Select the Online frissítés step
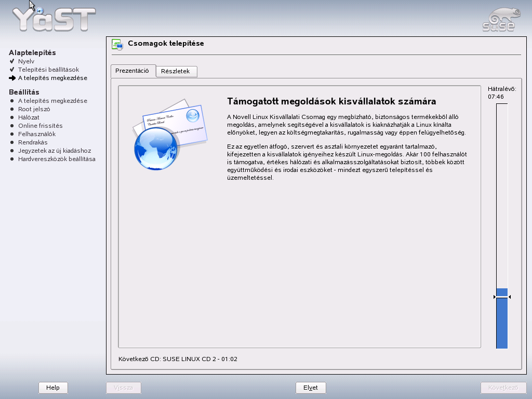This screenshot has width=532, height=399. 41,126
